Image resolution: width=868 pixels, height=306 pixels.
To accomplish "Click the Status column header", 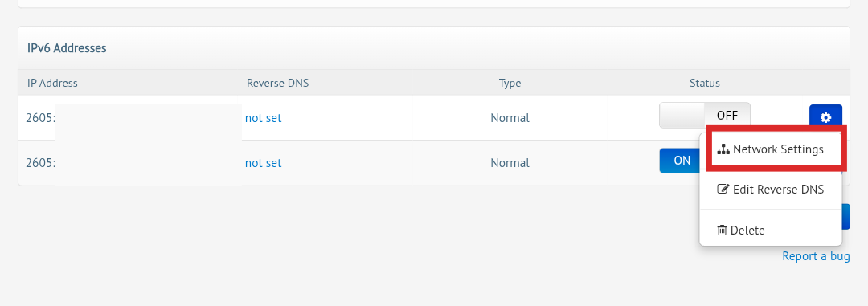I will 705,83.
